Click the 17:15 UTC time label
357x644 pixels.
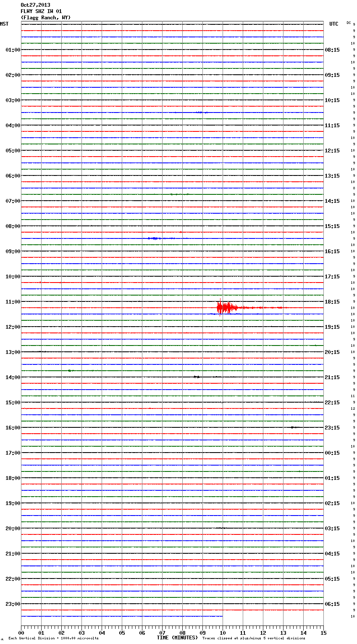(332, 277)
